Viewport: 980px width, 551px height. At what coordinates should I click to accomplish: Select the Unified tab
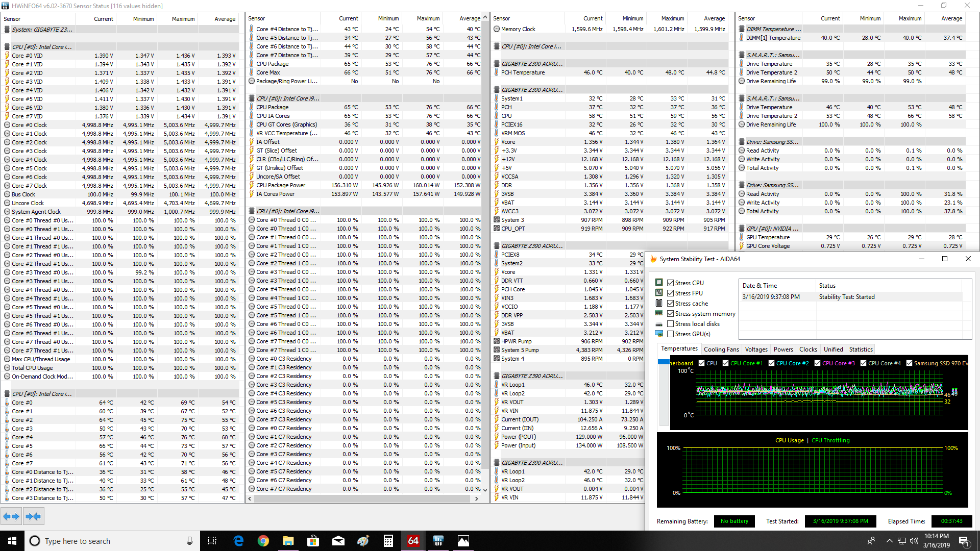pos(833,349)
